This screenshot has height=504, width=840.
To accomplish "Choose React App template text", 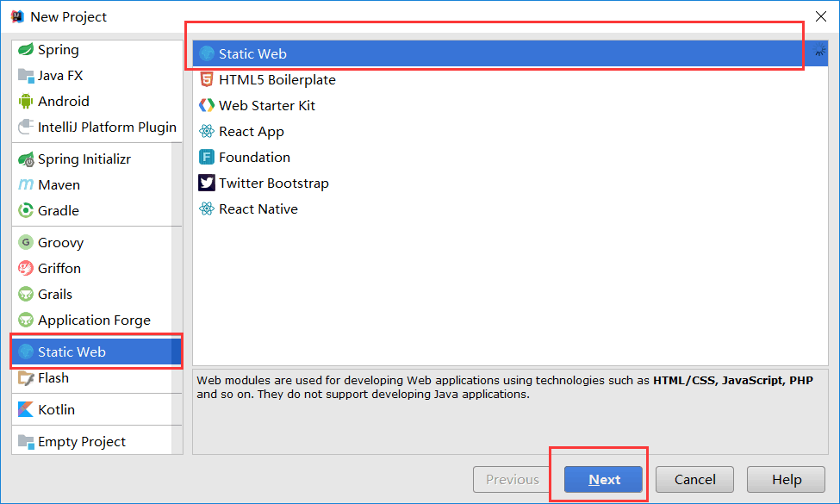I will click(x=252, y=132).
